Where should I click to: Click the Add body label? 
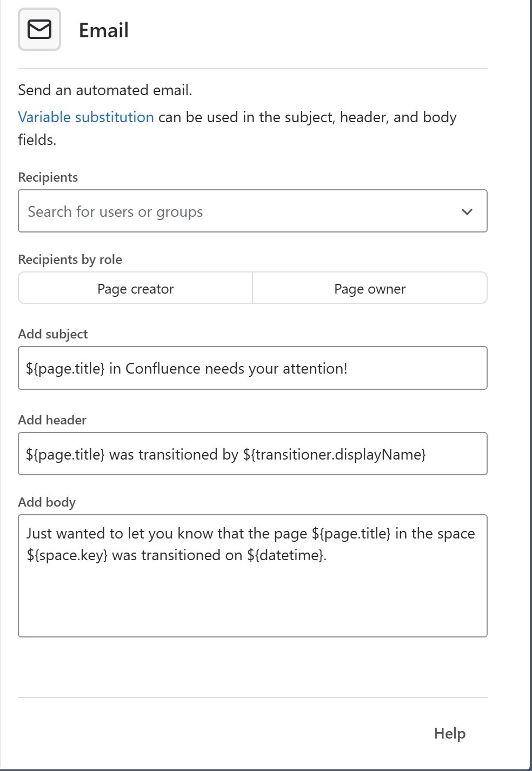[x=47, y=502]
